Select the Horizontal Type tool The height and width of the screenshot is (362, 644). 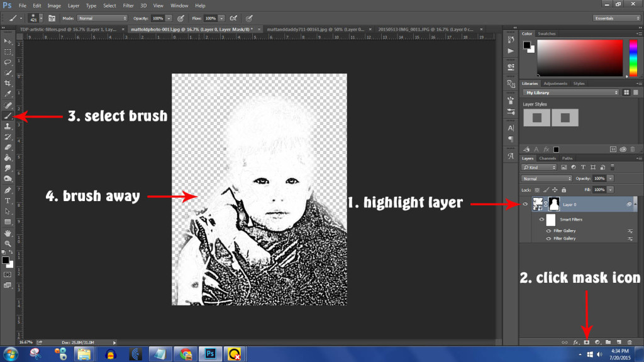coord(8,200)
